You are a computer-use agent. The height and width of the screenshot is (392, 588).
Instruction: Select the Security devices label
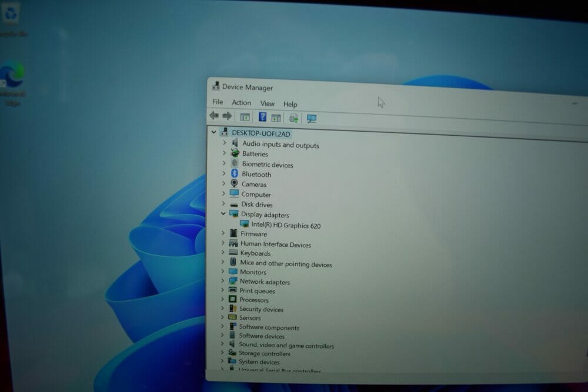click(262, 309)
